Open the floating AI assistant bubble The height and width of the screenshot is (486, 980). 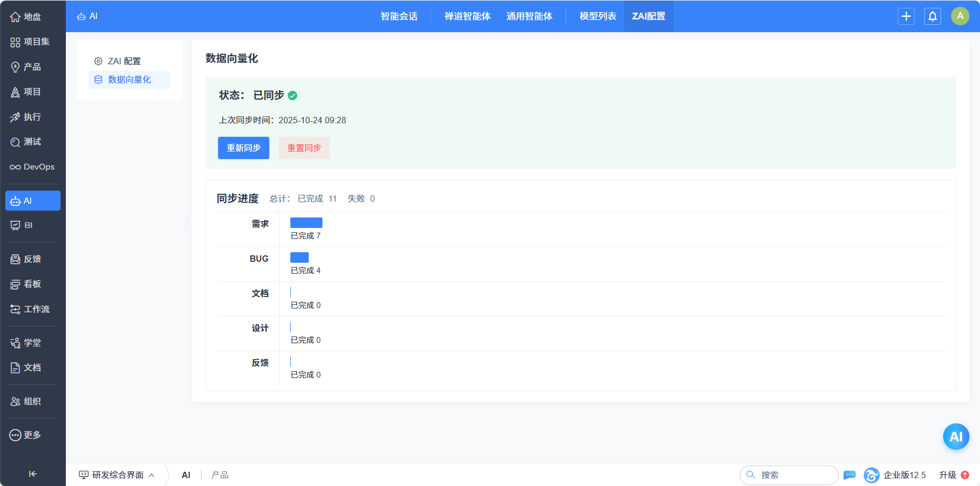pos(956,437)
